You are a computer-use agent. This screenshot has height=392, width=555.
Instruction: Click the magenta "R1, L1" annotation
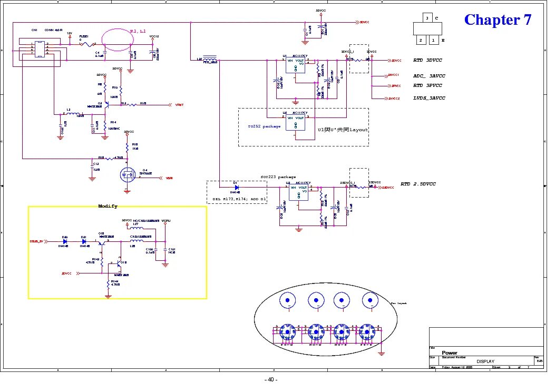138,31
